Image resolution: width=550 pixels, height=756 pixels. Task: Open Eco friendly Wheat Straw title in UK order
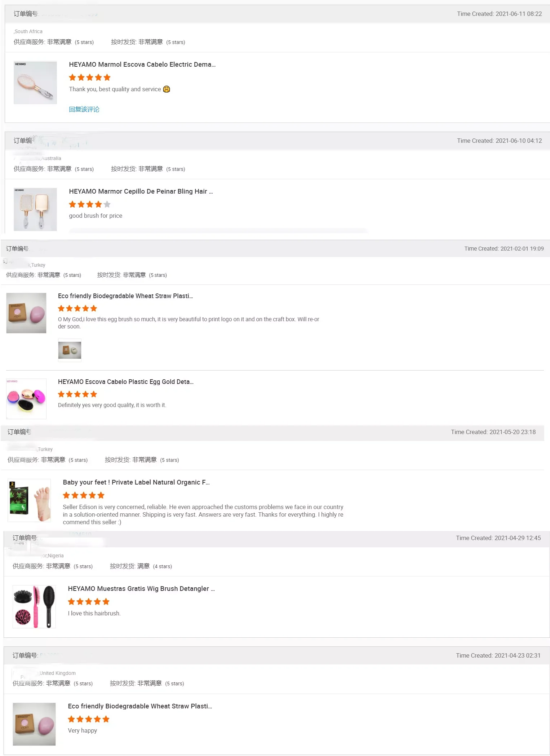(x=140, y=706)
